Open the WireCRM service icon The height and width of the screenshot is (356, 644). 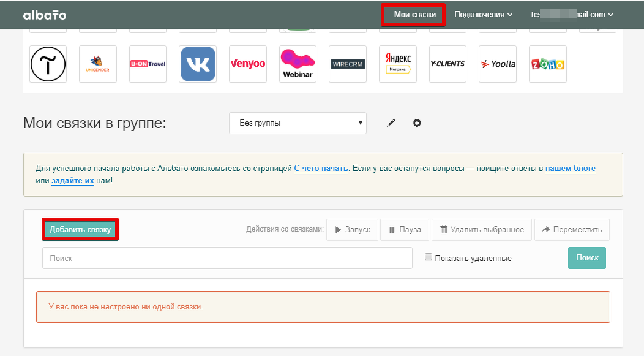coord(348,64)
